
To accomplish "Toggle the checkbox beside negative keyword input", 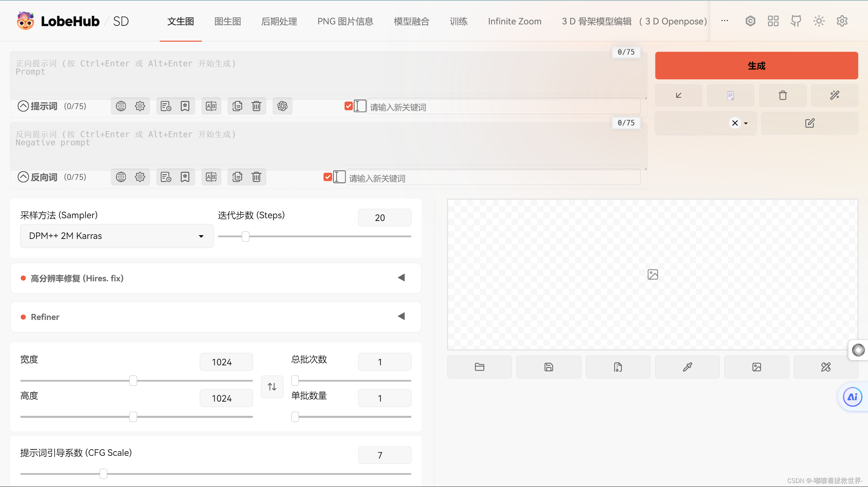I will [328, 177].
